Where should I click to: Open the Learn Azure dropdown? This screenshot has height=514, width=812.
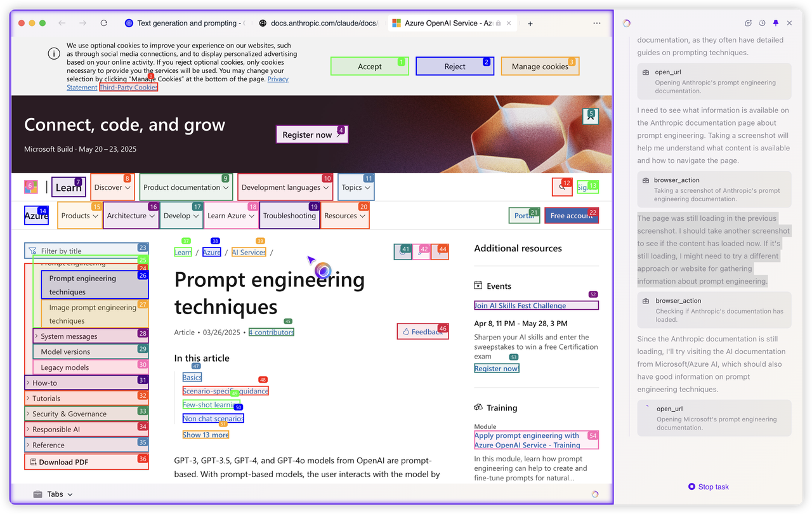232,216
